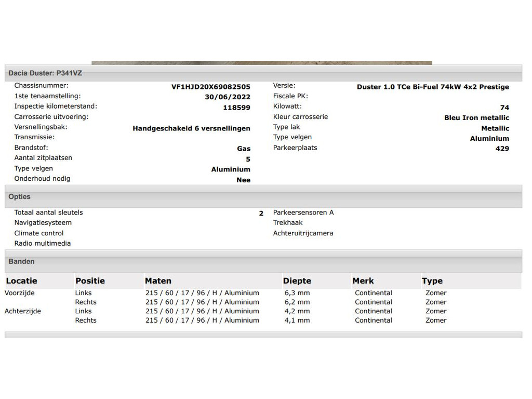The width and height of the screenshot is (532, 399).
Task: Select chassis number VF1HJD20X69082505
Action: click(211, 87)
